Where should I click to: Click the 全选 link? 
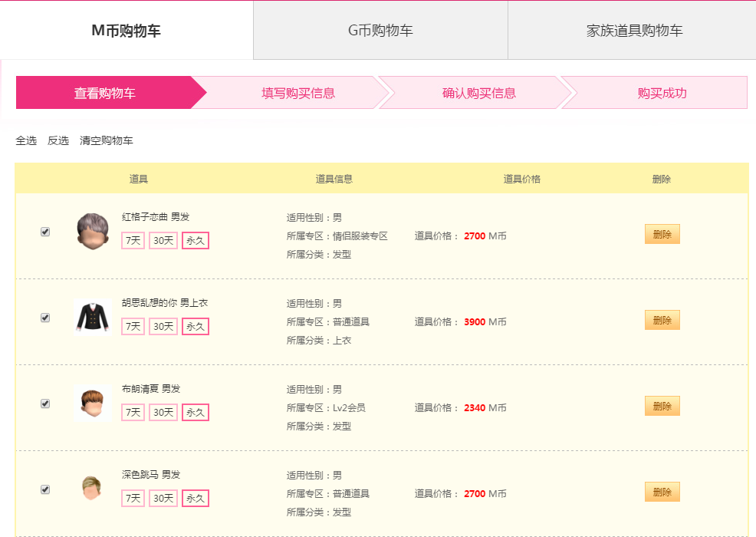pos(26,140)
